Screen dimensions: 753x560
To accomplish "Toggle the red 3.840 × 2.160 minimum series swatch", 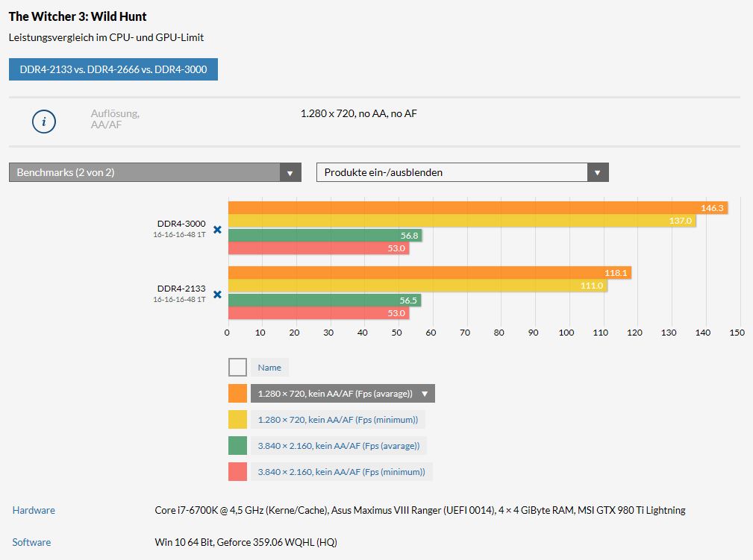I will tap(238, 472).
